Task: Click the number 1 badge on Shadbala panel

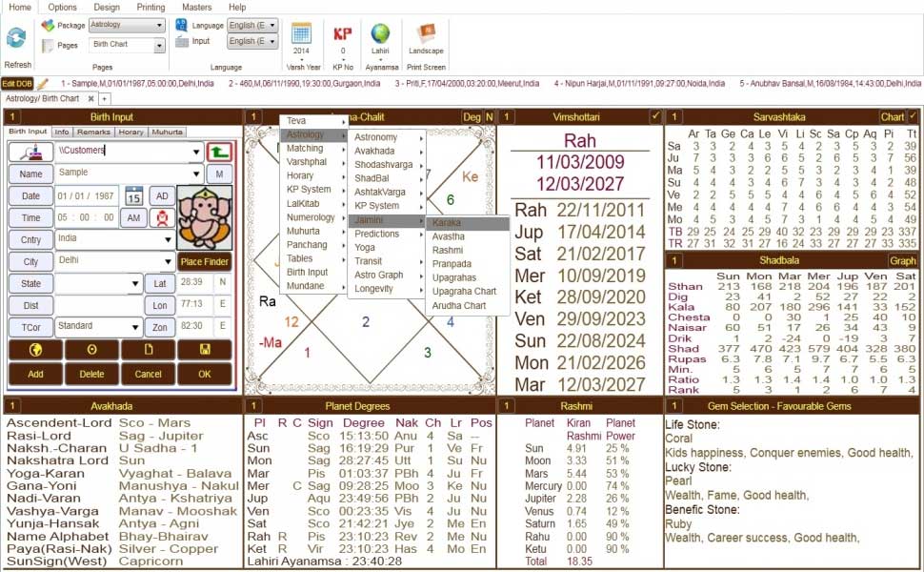Action: pyautogui.click(x=674, y=260)
